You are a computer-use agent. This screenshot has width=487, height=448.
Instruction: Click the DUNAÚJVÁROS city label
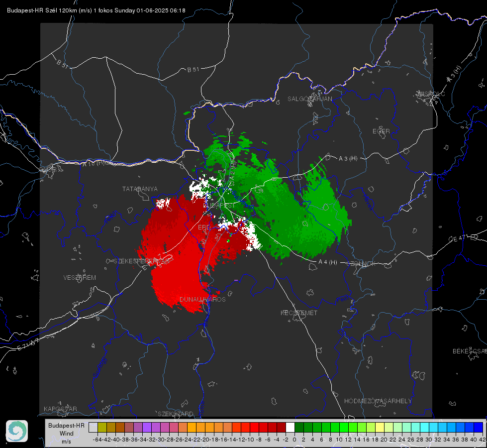coord(202,299)
